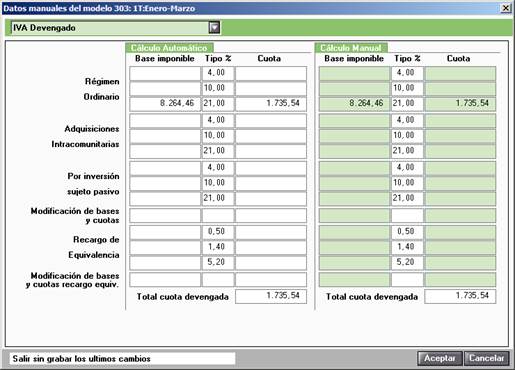Click automatic tipo 10,00 in Régimen Ordinario
515x370 pixels.
(218, 88)
